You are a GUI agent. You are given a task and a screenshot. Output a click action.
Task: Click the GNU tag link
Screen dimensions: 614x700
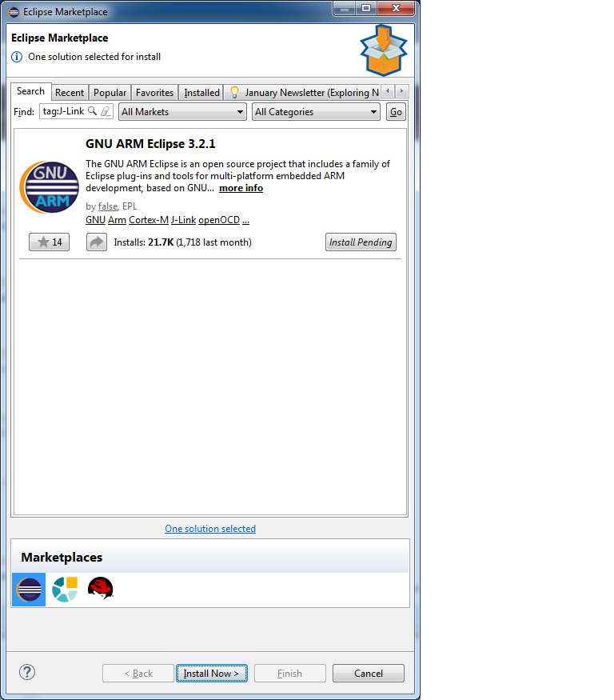[x=95, y=220]
